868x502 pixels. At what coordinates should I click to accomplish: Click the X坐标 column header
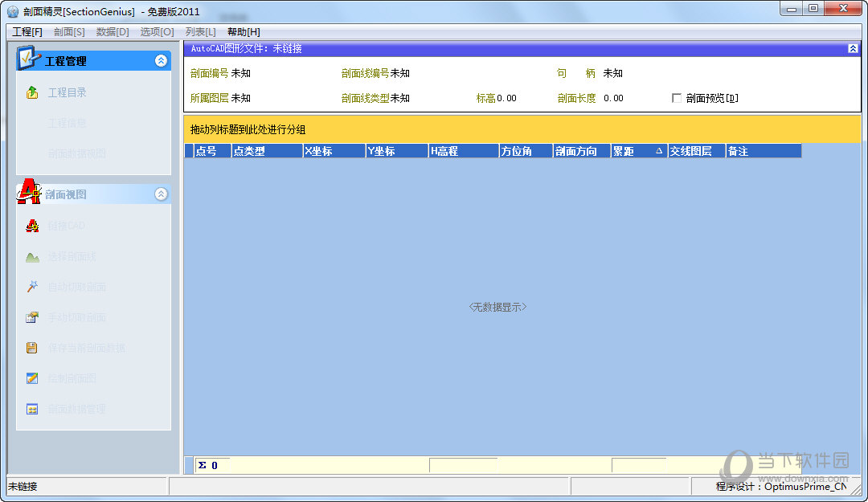coord(334,150)
